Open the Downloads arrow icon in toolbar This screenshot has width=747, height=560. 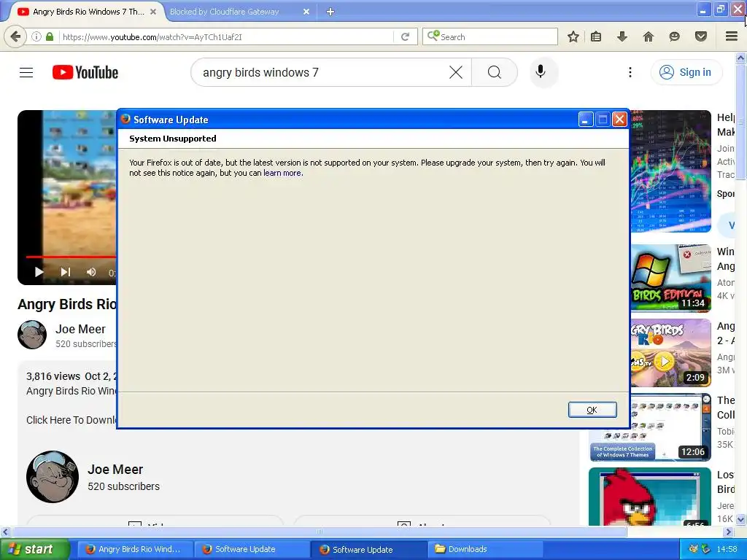[622, 36]
